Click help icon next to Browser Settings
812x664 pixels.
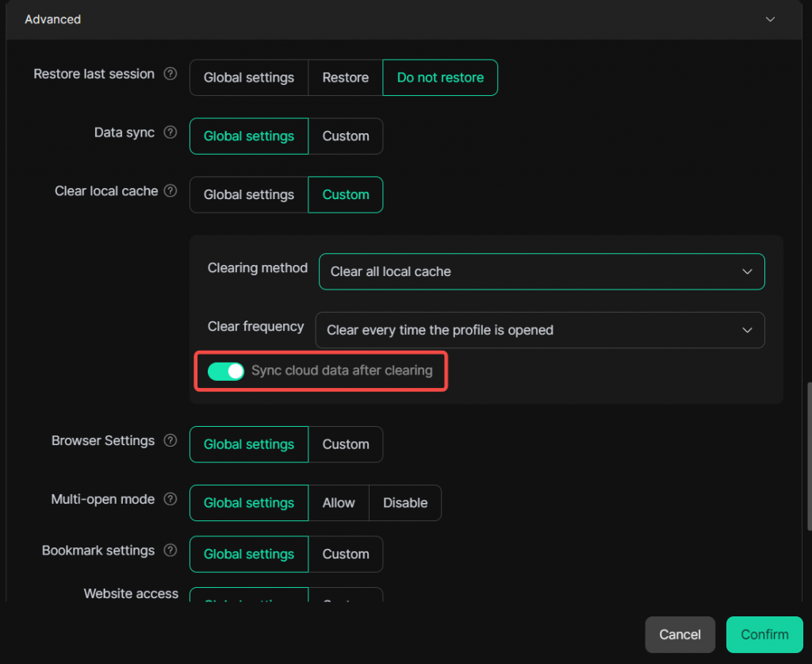(x=170, y=441)
